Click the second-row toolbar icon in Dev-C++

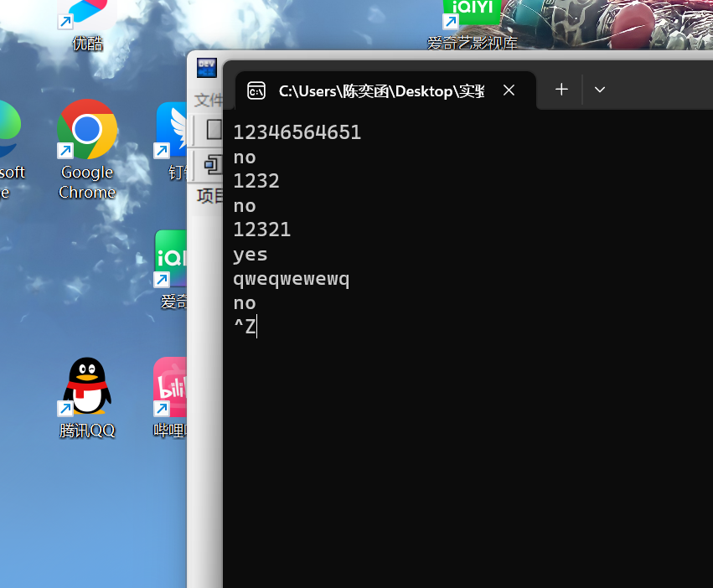click(x=213, y=165)
